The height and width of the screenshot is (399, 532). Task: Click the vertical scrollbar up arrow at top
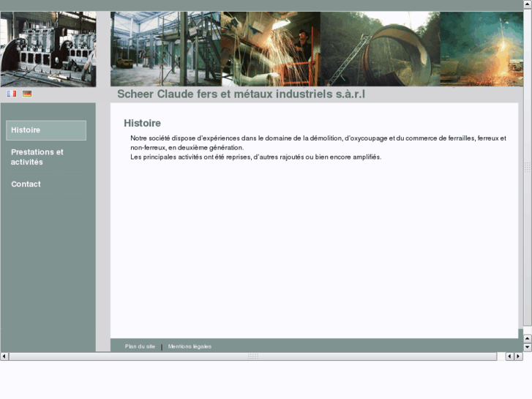pyautogui.click(x=528, y=4)
